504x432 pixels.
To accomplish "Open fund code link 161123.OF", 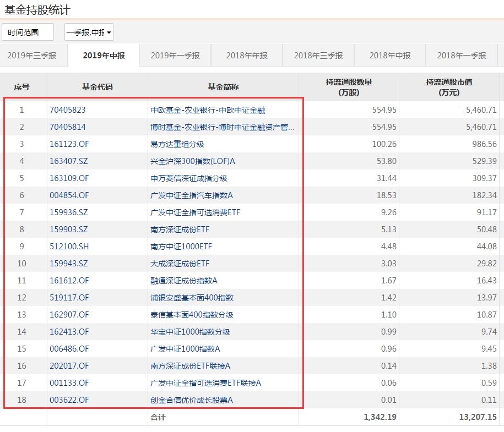I will (69, 144).
